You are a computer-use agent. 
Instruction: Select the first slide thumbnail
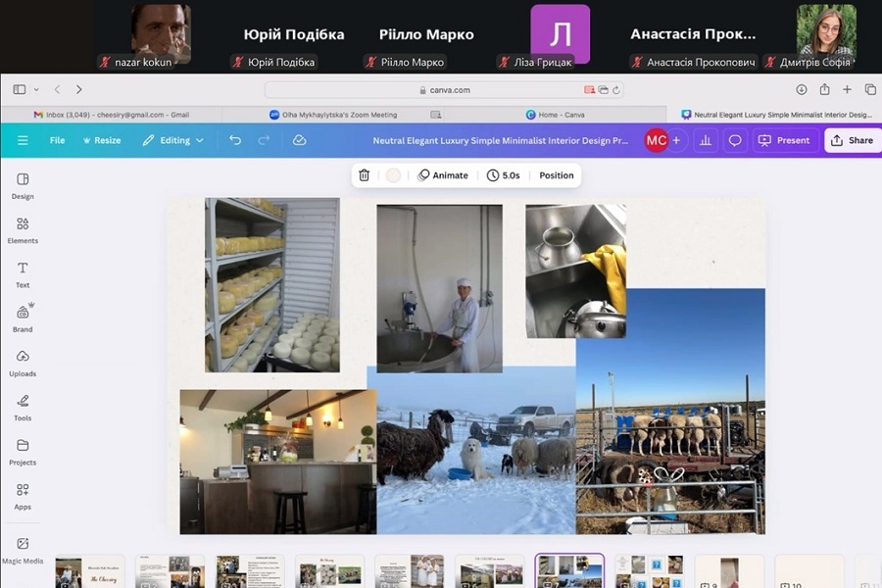(82, 571)
